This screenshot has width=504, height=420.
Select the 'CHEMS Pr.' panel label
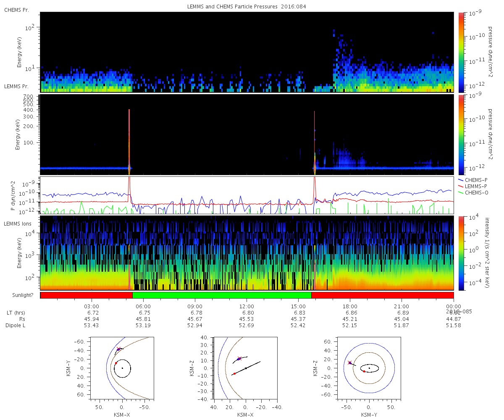[16, 10]
